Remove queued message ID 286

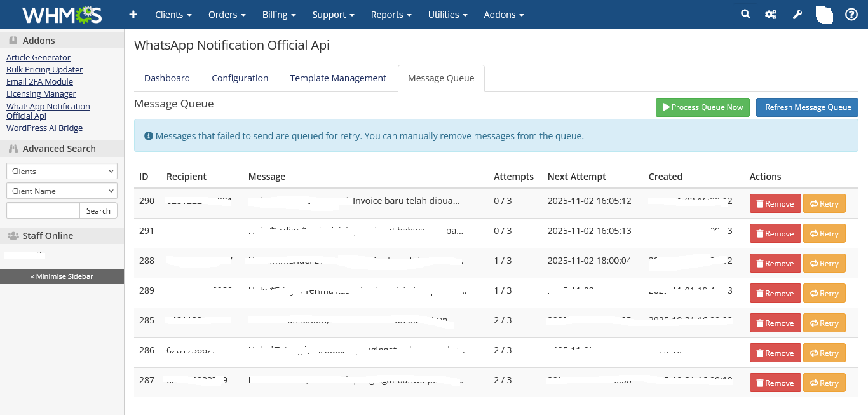[x=775, y=353]
